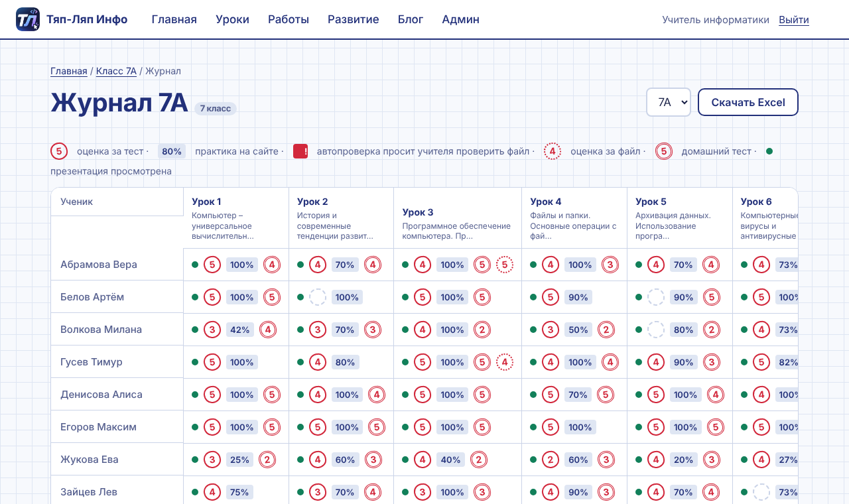Click the Скачать Excel button
This screenshot has width=849, height=504.
(x=748, y=102)
